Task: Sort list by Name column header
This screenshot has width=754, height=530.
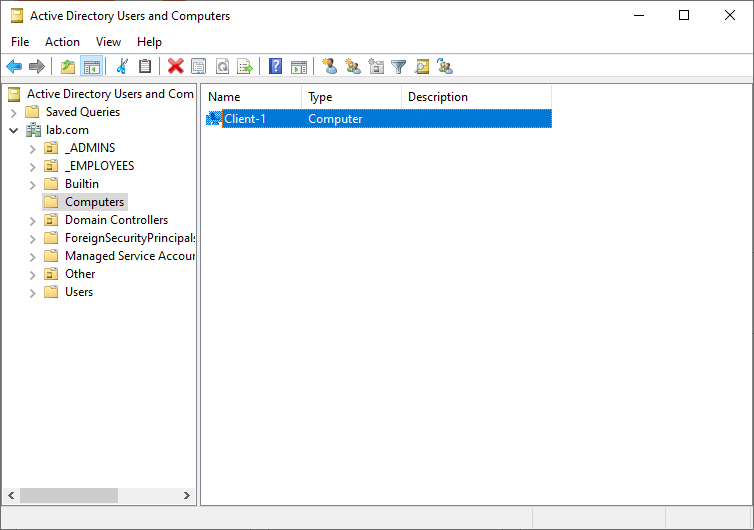Action: 251,97
